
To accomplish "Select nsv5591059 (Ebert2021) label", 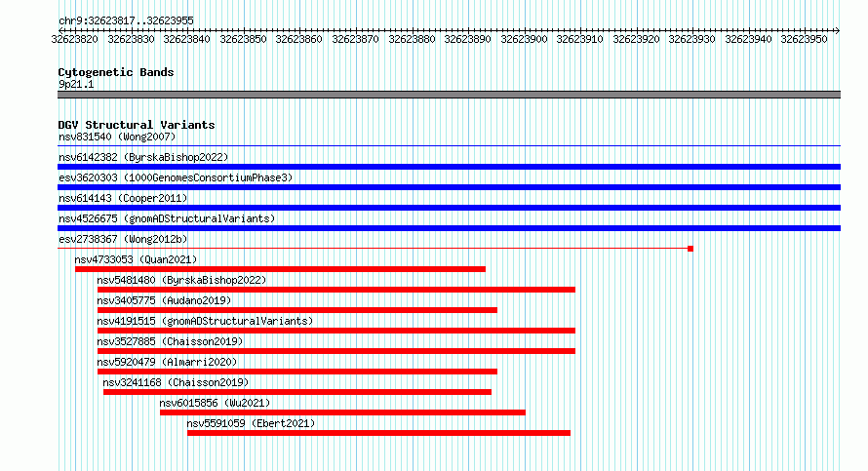I will [x=251, y=423].
